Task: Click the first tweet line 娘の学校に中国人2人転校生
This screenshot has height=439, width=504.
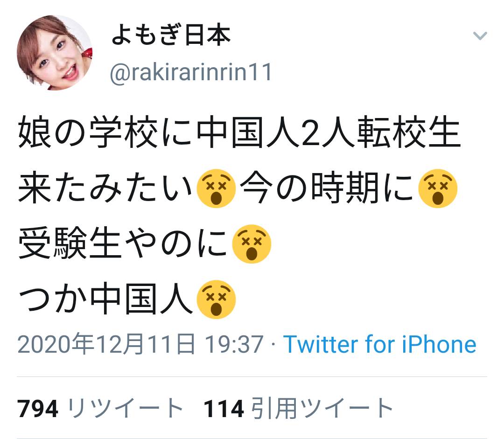Action: (239, 132)
